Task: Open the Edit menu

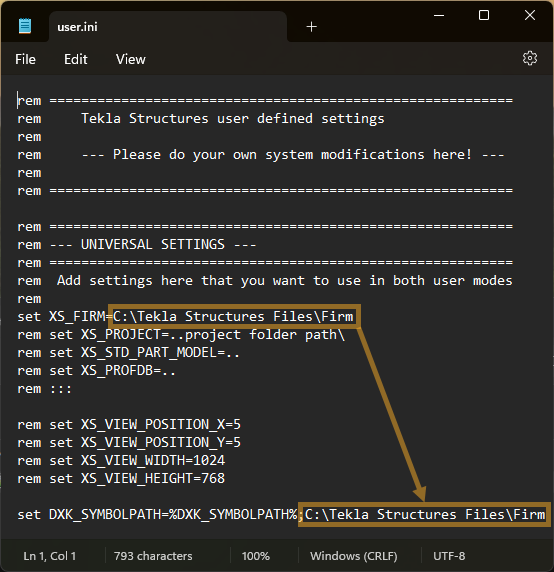Action: [x=76, y=59]
